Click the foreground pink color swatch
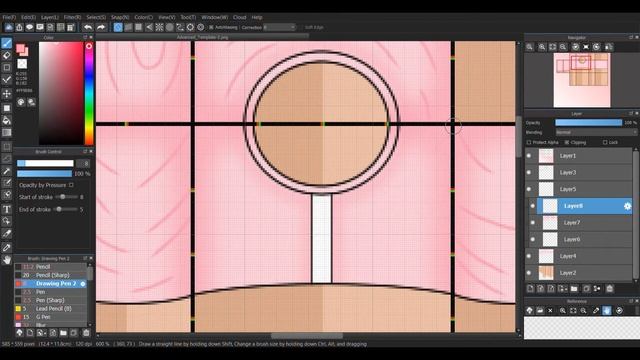This screenshot has height=360, width=640. [21, 49]
